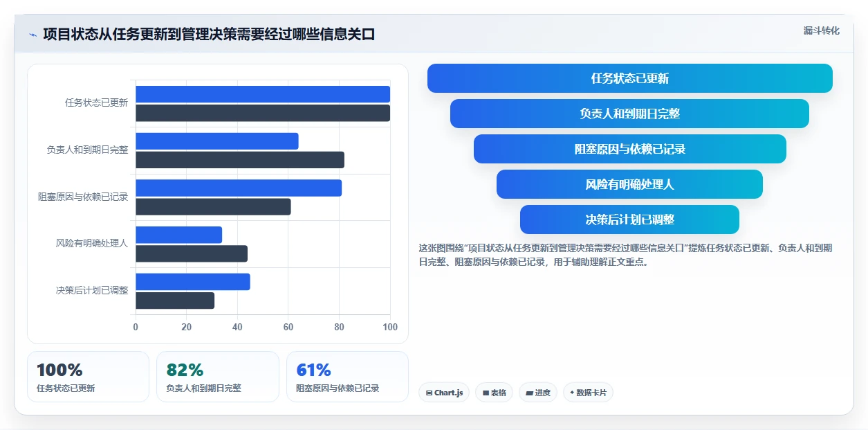Click x-axis tick label 100
The height and width of the screenshot is (430, 868).
[x=390, y=327]
